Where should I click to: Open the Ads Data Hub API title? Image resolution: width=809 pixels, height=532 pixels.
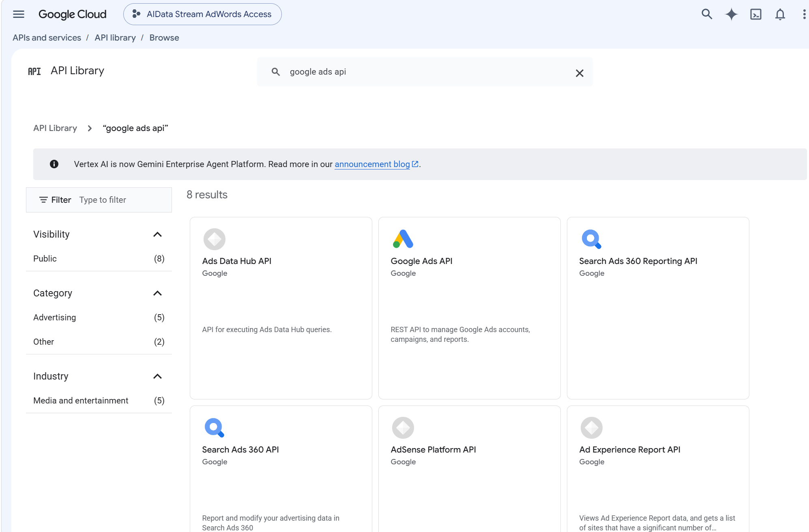coord(237,261)
